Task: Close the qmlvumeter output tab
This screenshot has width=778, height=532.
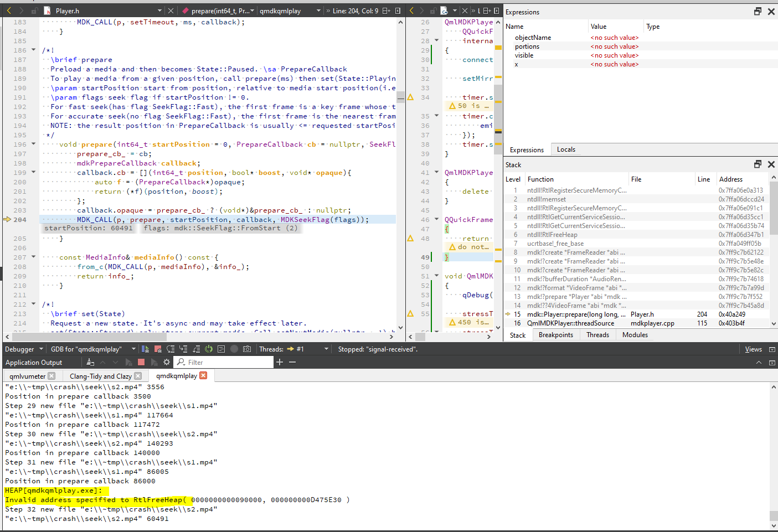Action: (x=51, y=376)
